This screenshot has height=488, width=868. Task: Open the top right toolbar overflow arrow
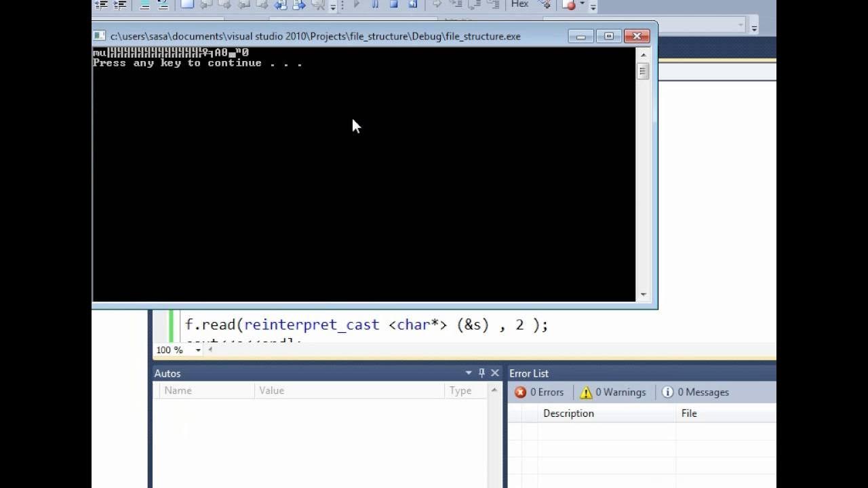[x=754, y=27]
